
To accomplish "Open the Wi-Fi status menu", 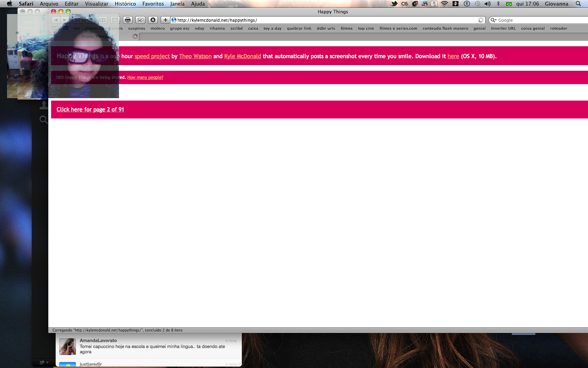I will coord(444,4).
